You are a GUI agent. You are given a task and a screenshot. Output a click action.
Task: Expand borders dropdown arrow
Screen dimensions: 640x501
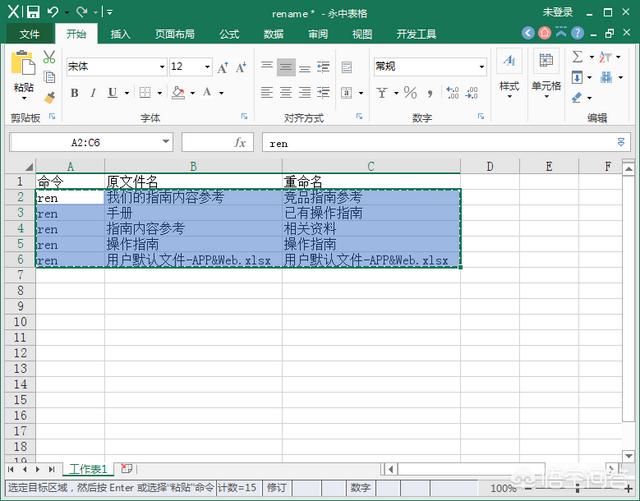click(x=160, y=93)
